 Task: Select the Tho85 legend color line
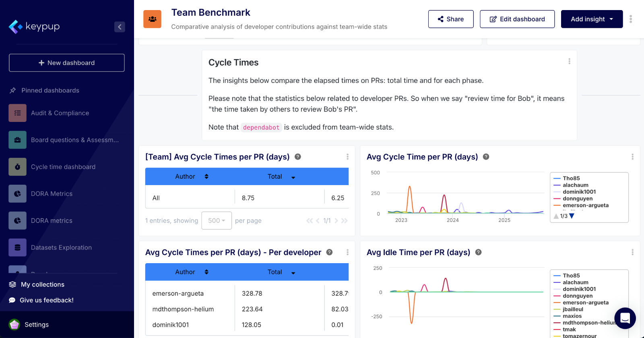(557, 178)
